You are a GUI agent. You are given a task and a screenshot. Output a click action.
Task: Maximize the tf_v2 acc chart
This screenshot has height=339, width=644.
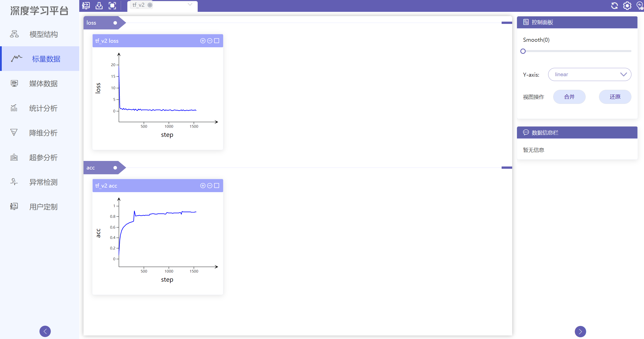click(x=217, y=186)
